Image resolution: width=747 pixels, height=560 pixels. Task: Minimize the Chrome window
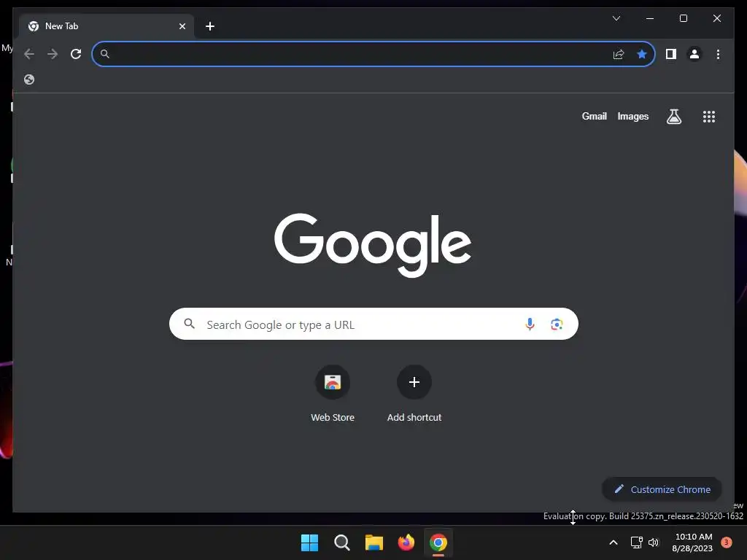click(x=650, y=18)
